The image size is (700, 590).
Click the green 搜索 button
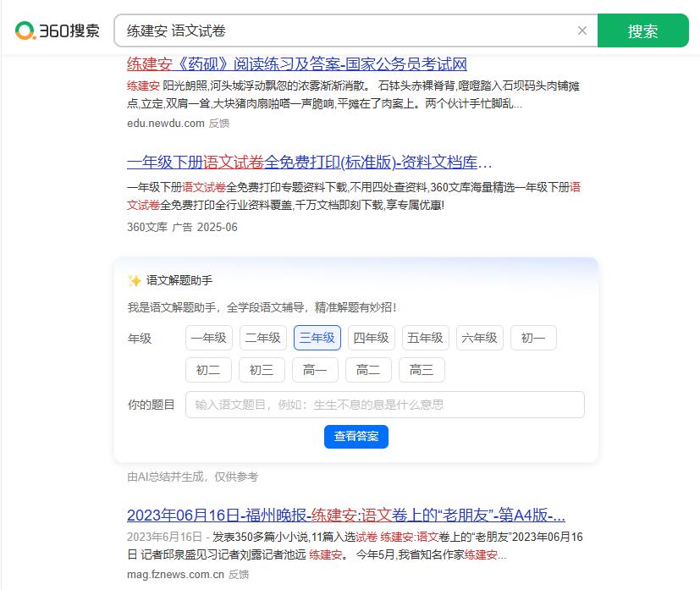[x=642, y=30]
